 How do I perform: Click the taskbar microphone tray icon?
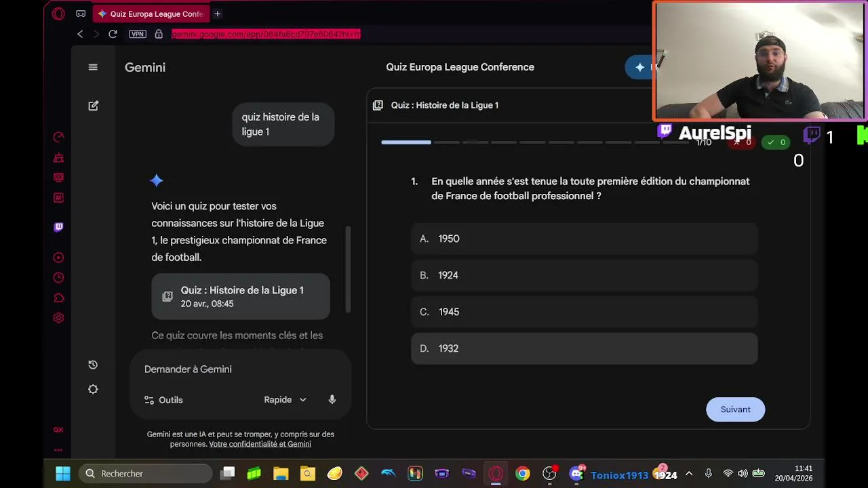[708, 474]
